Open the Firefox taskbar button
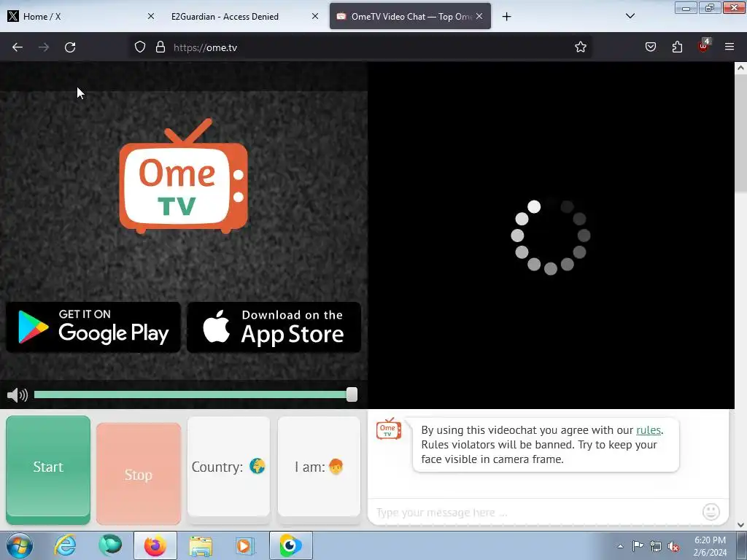The image size is (747, 560). pyautogui.click(x=155, y=545)
